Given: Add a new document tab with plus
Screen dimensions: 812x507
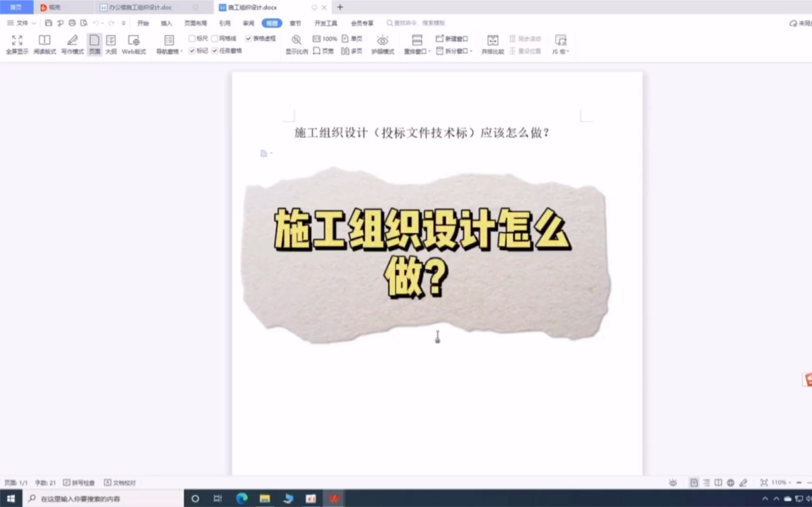Looking at the screenshot, I should [340, 7].
